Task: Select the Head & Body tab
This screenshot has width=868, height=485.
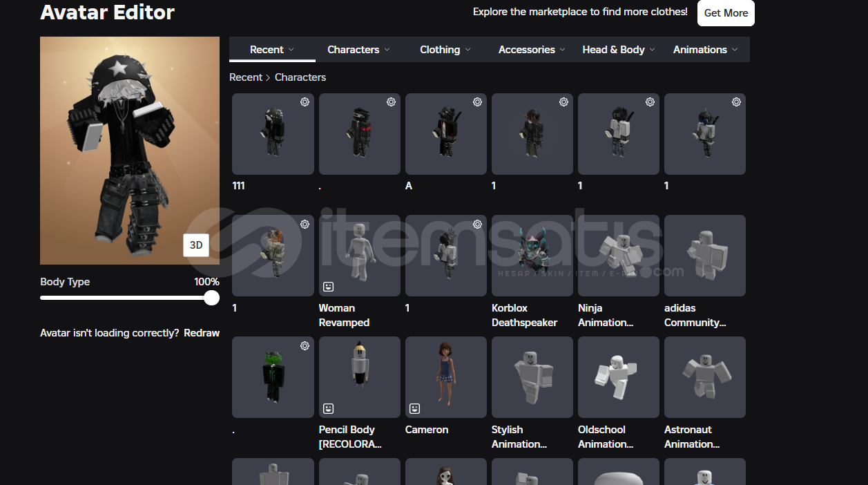Action: coord(619,50)
